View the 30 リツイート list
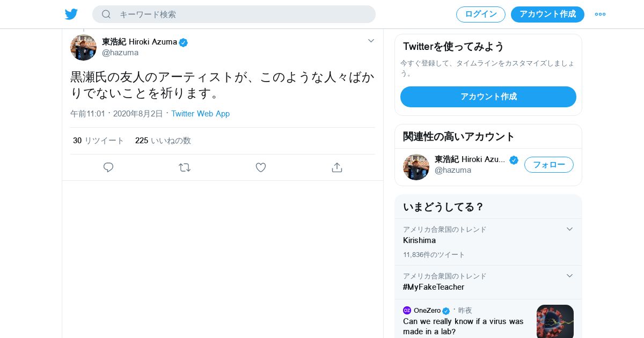 coord(99,141)
